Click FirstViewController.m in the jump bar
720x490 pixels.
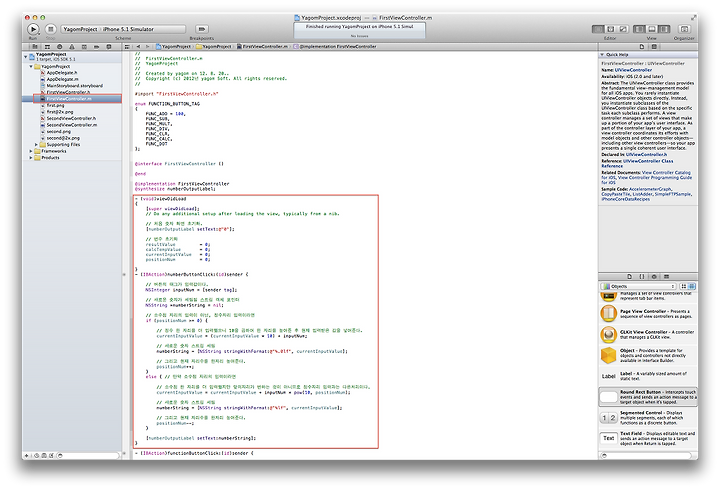point(263,46)
